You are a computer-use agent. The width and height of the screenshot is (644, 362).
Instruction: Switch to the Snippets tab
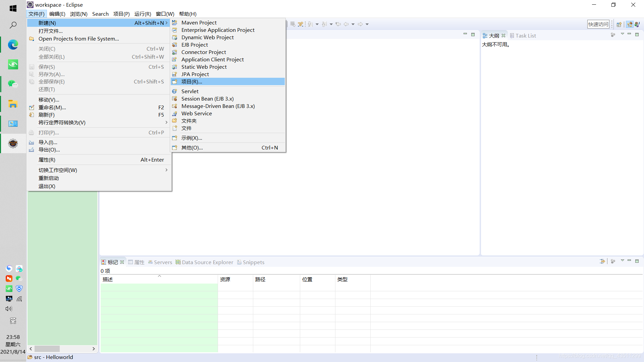251,262
